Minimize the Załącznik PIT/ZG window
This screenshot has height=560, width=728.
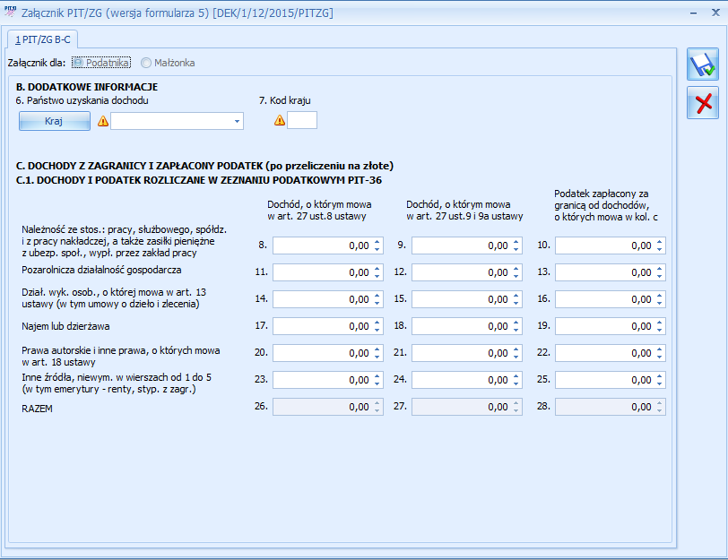click(x=694, y=13)
